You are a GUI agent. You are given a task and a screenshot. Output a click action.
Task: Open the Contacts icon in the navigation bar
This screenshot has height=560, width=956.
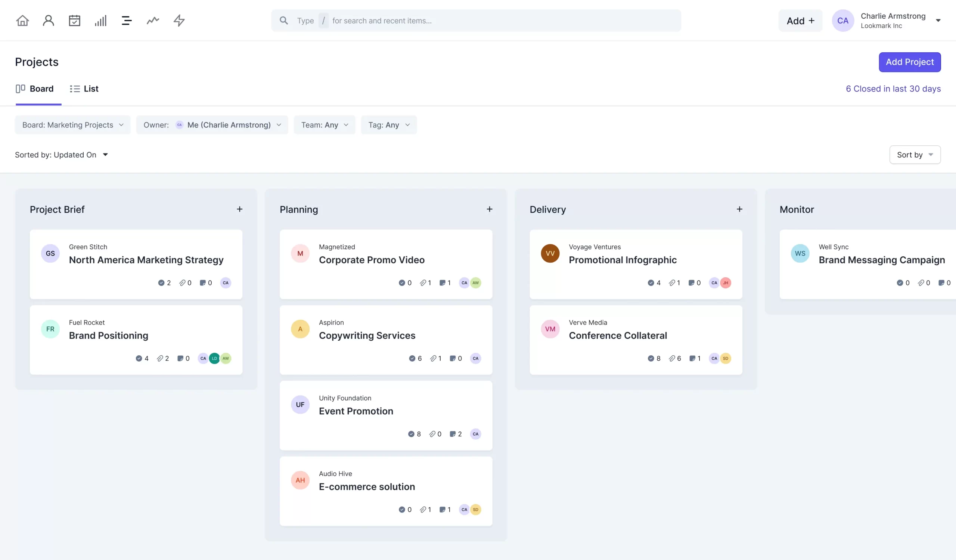[48, 20]
